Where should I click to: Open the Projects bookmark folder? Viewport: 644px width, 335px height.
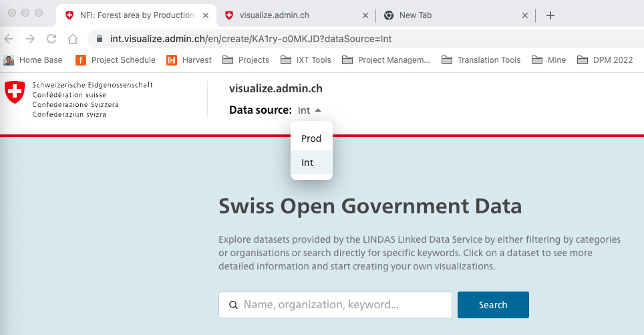(x=246, y=60)
